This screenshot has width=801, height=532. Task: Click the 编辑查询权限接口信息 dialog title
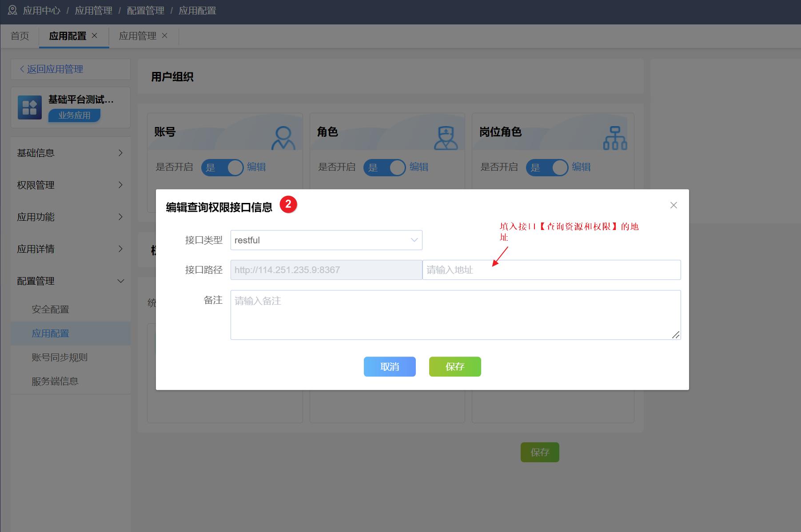click(x=219, y=207)
